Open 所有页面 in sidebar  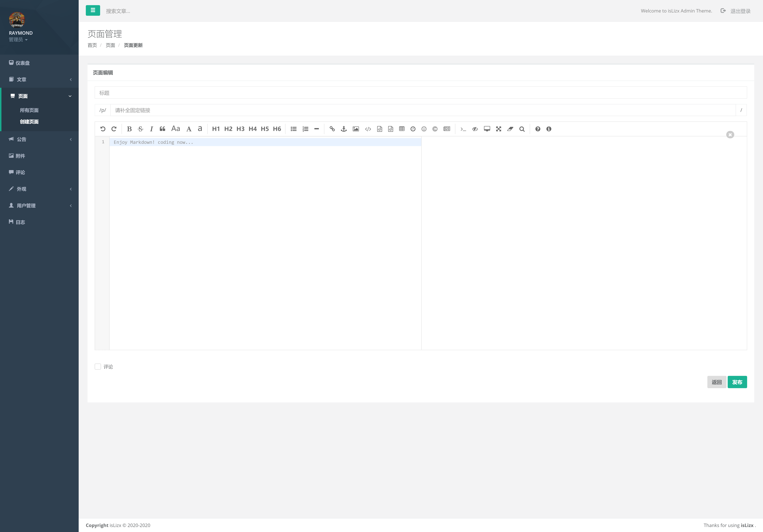tap(29, 110)
